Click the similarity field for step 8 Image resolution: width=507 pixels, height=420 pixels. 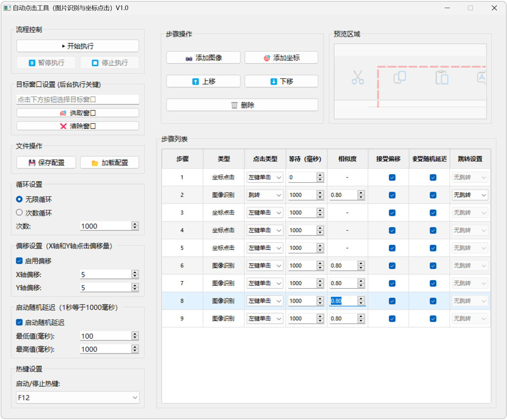343,301
